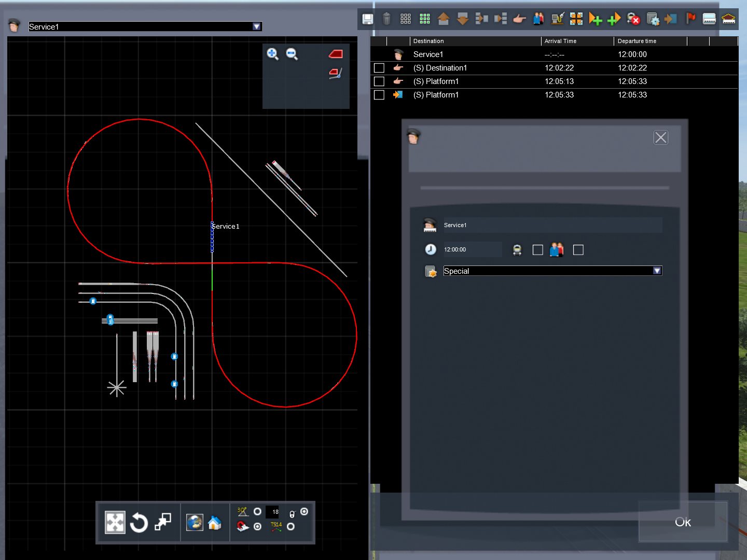Click the fuel pump refuel instruction icon

pos(558,19)
